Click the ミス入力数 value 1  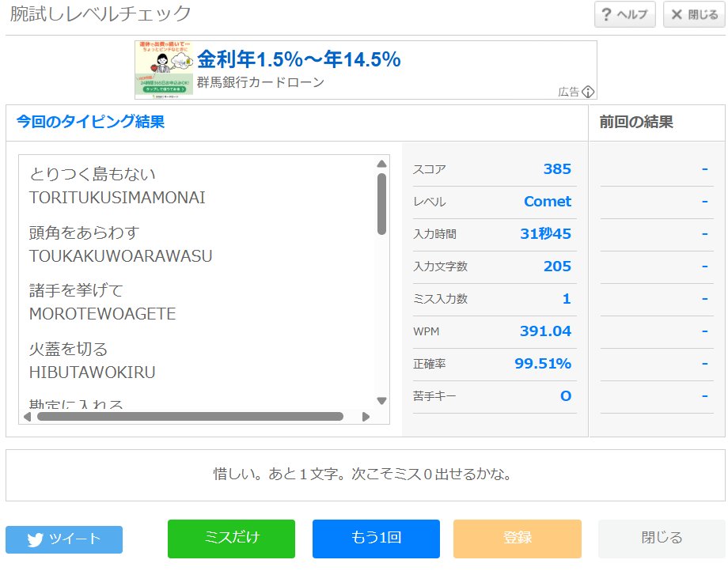567,299
